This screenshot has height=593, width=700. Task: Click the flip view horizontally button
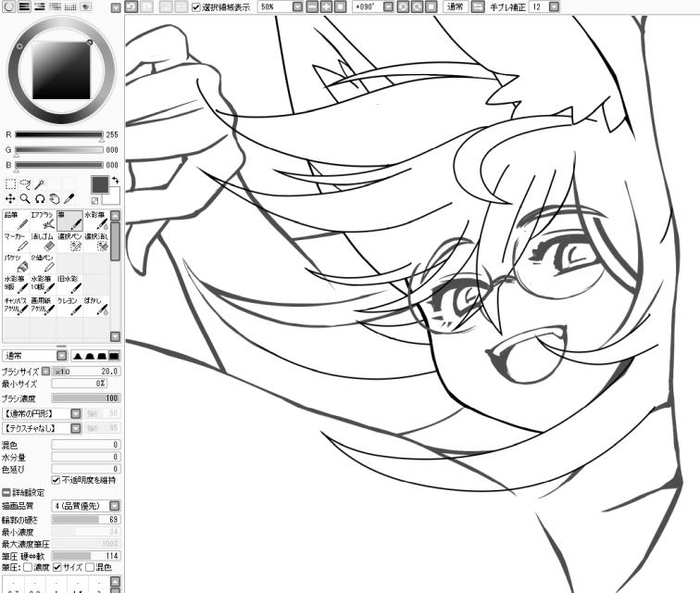(478, 6)
